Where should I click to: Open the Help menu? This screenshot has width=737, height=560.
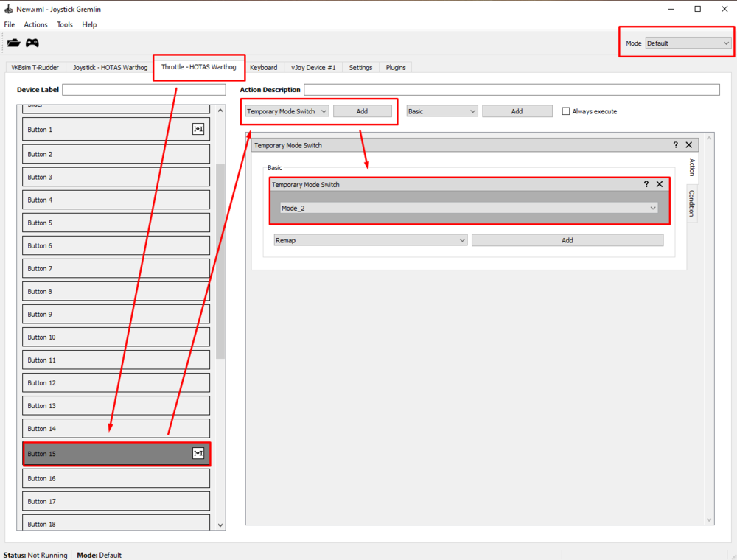tap(89, 24)
